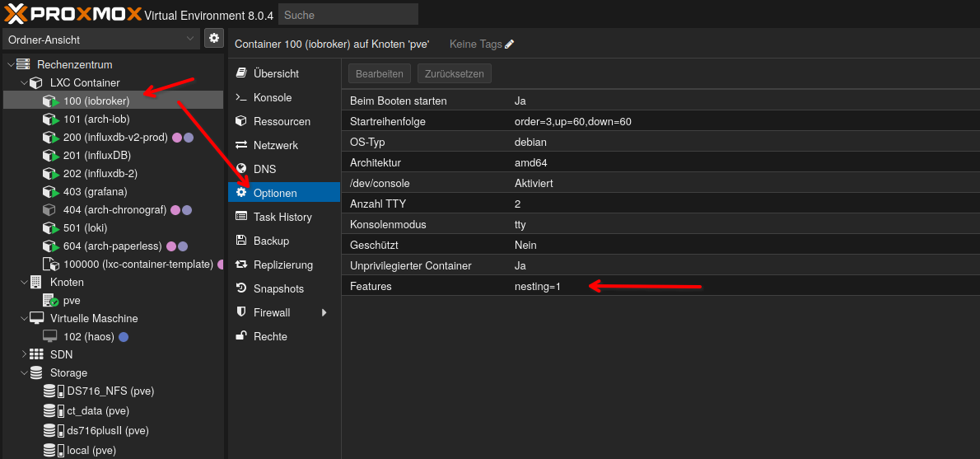Focus the Suche search field
980x459 pixels.
(x=348, y=14)
